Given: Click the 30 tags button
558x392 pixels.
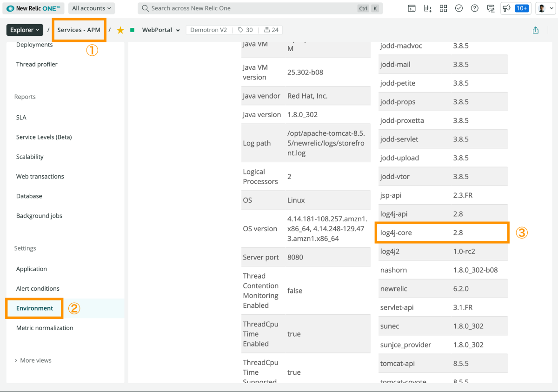Looking at the screenshot, I should [x=245, y=30].
